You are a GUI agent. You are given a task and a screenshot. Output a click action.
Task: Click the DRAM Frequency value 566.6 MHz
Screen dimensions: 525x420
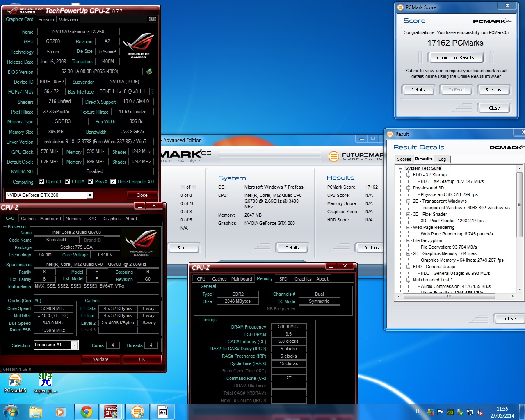(x=289, y=327)
